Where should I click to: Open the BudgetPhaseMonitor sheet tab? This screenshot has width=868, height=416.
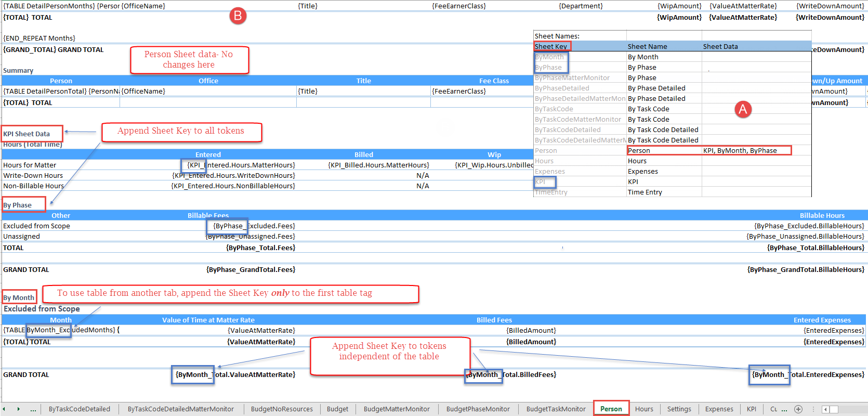[x=478, y=409]
